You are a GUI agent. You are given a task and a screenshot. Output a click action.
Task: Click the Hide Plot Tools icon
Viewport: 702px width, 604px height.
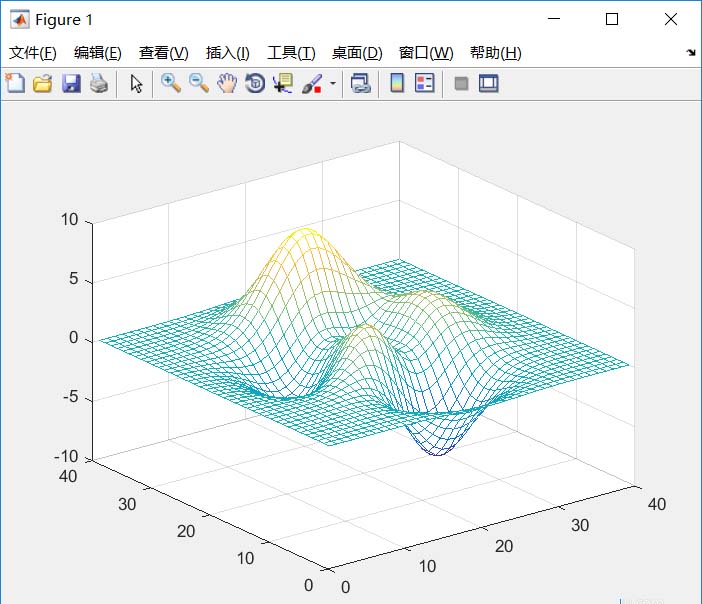point(461,84)
